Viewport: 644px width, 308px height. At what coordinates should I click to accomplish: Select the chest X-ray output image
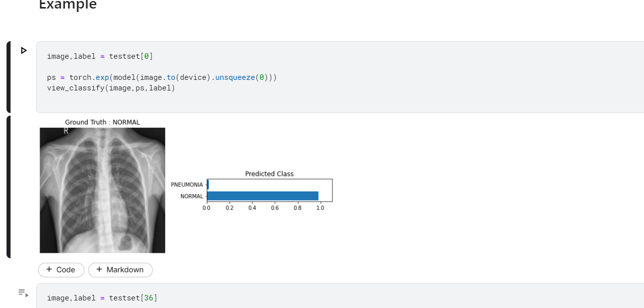[102, 189]
